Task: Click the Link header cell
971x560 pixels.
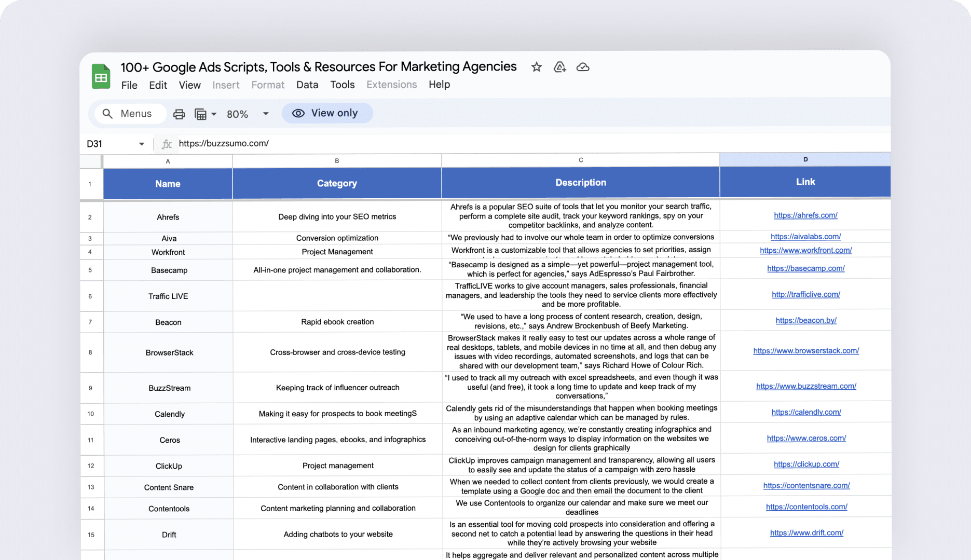Action: click(805, 182)
